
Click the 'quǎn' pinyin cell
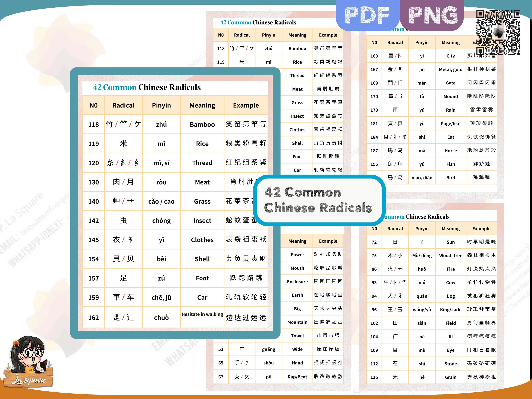(422, 296)
